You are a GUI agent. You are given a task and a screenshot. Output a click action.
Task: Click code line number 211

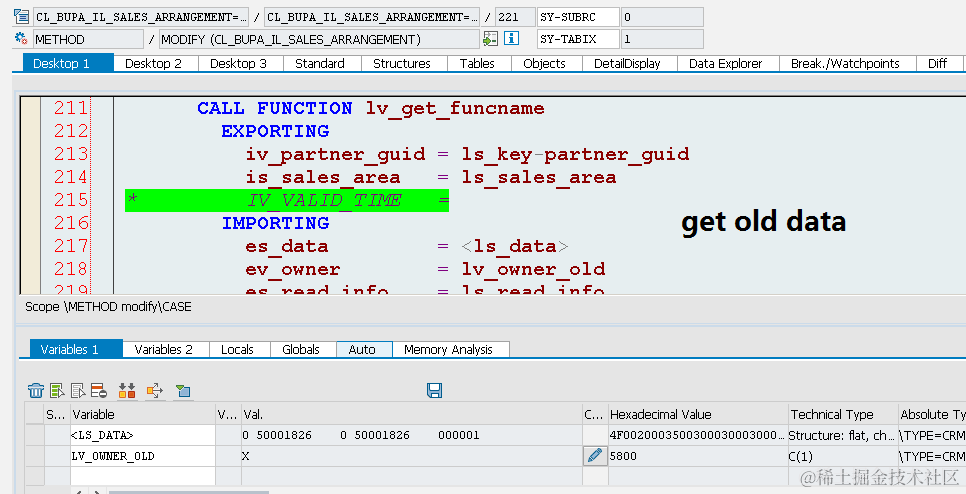[x=70, y=108]
